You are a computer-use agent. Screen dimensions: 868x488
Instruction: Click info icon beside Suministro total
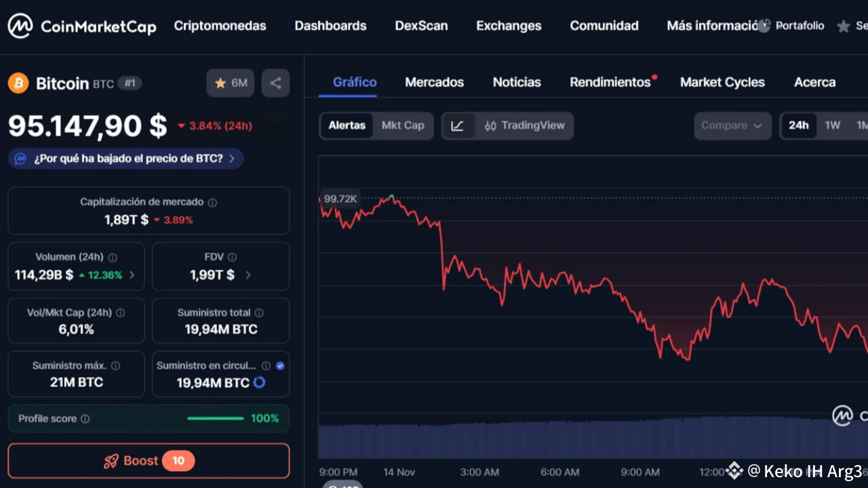[259, 313]
